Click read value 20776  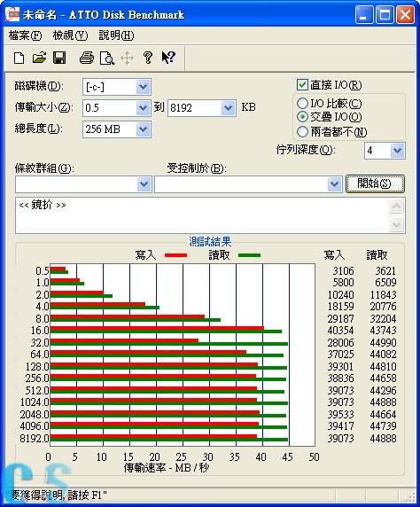pyautogui.click(x=383, y=306)
